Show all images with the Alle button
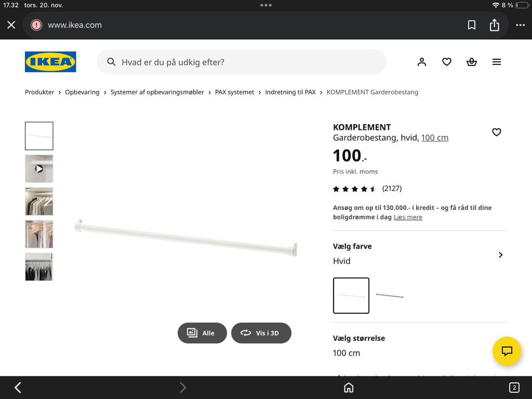 pyautogui.click(x=202, y=333)
